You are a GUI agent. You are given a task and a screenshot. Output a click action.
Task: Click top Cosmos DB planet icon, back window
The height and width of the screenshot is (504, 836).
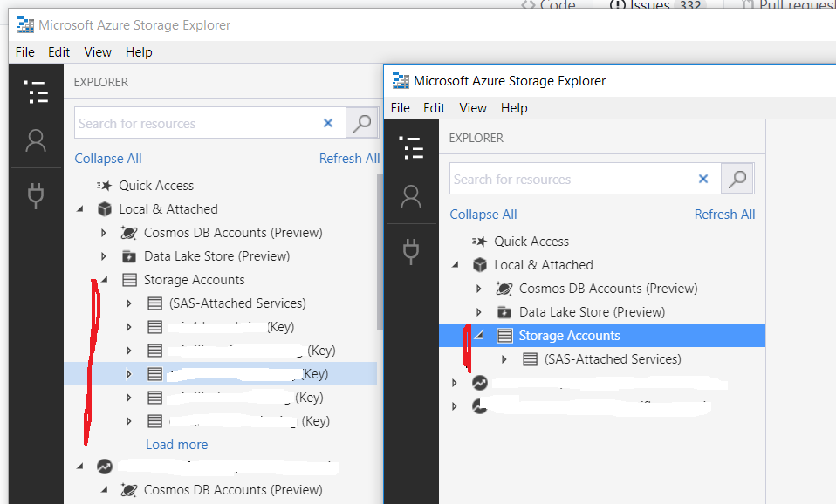tap(129, 233)
